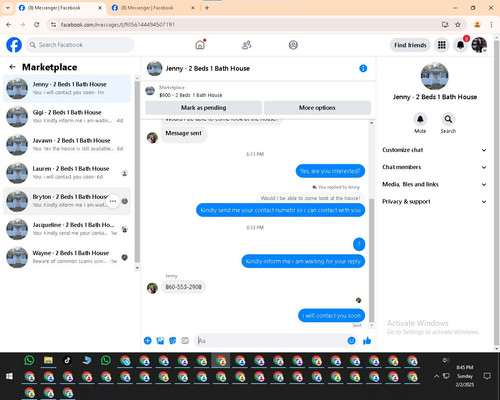Viewport: 500px width, 400px height.
Task: Open the chat header title Jenny - 2 Beds
Action: [207, 68]
